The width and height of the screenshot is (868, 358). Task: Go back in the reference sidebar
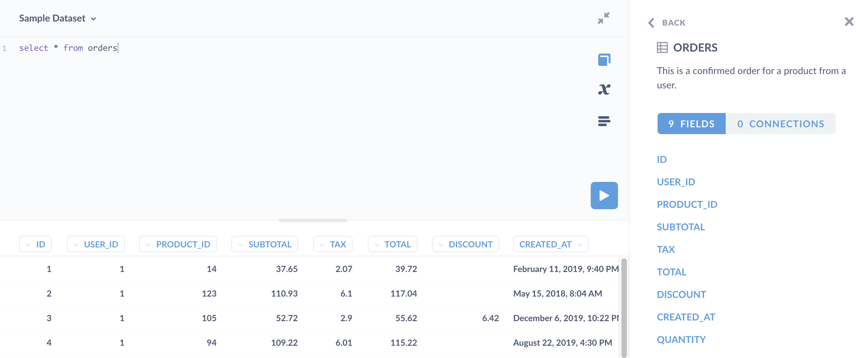667,23
